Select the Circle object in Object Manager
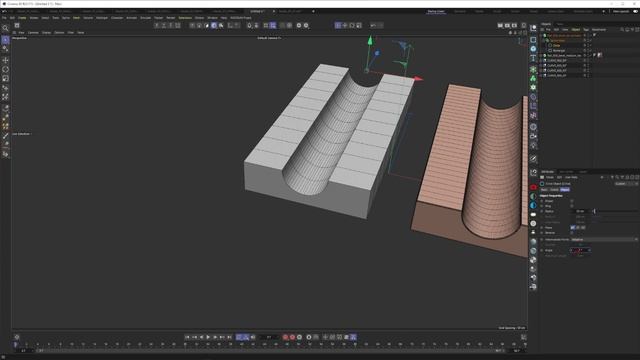This screenshot has width=640, height=360. click(x=557, y=45)
